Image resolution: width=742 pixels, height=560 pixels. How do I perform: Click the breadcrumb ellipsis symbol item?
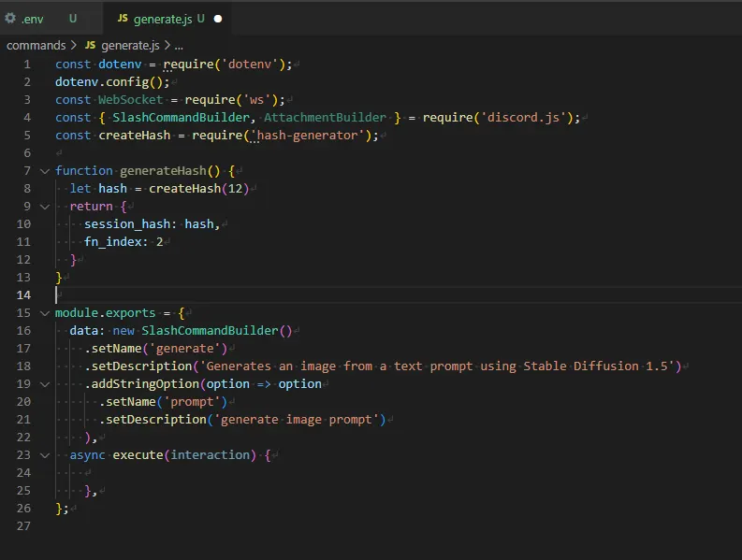tap(179, 47)
